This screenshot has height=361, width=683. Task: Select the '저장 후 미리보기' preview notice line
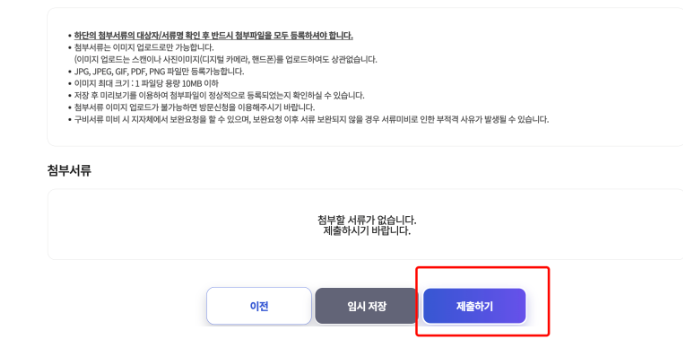pos(219,95)
